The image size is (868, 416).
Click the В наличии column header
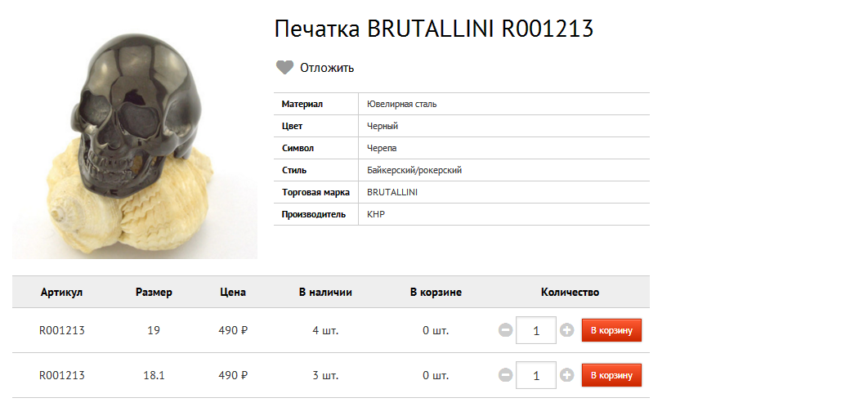click(x=325, y=293)
